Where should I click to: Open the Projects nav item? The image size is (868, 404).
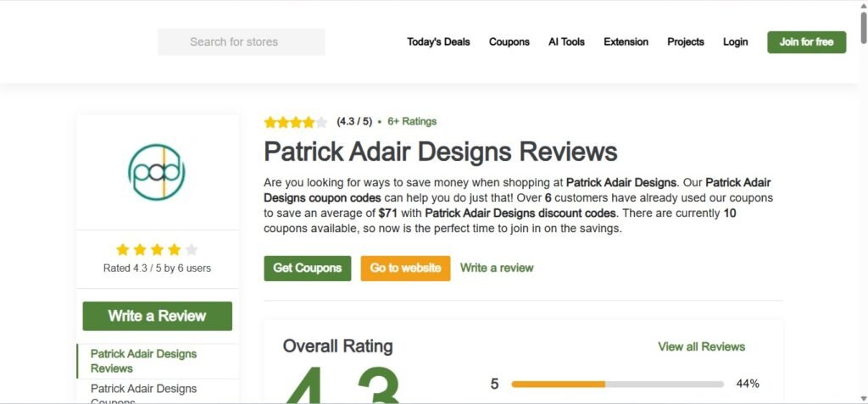(x=686, y=42)
